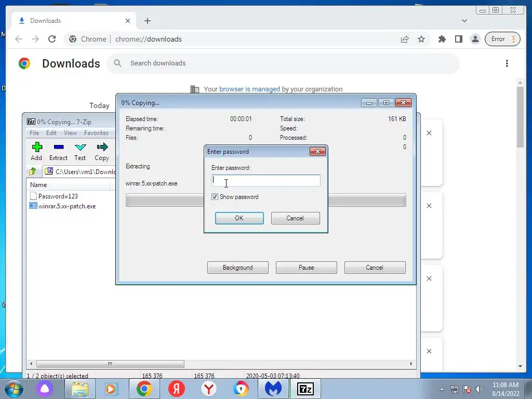
Task: Click the search magnifier icon in Downloads
Action: click(x=118, y=63)
